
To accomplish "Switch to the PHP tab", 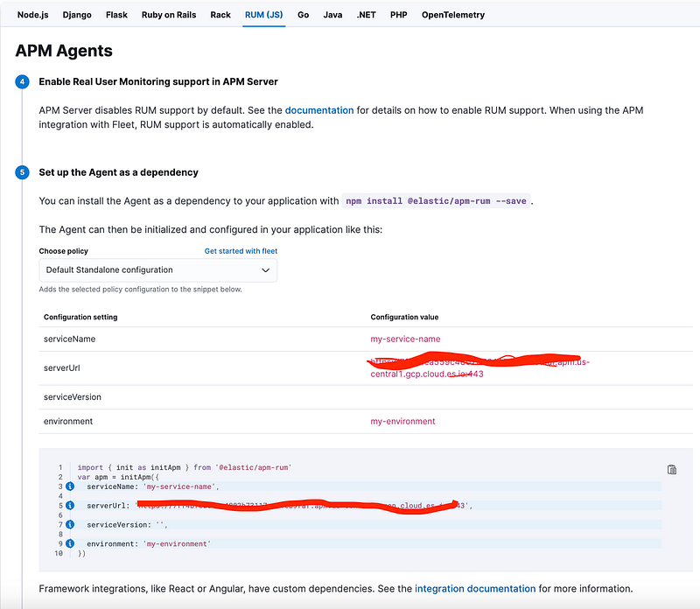I will (x=399, y=15).
